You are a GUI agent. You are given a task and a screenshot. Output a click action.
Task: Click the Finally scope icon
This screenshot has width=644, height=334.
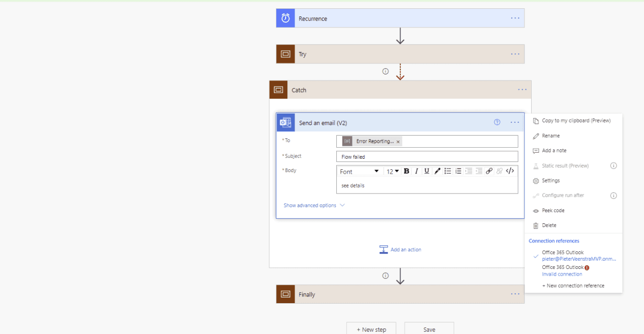(286, 294)
